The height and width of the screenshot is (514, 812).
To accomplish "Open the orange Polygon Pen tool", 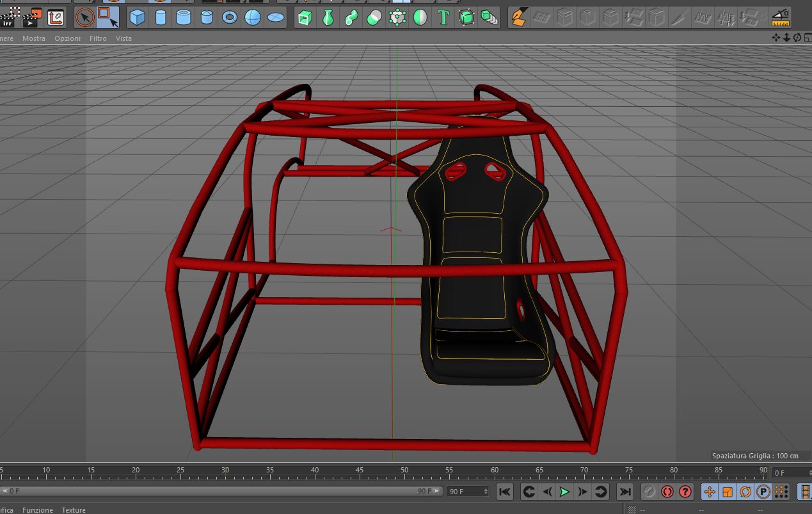I will [519, 17].
